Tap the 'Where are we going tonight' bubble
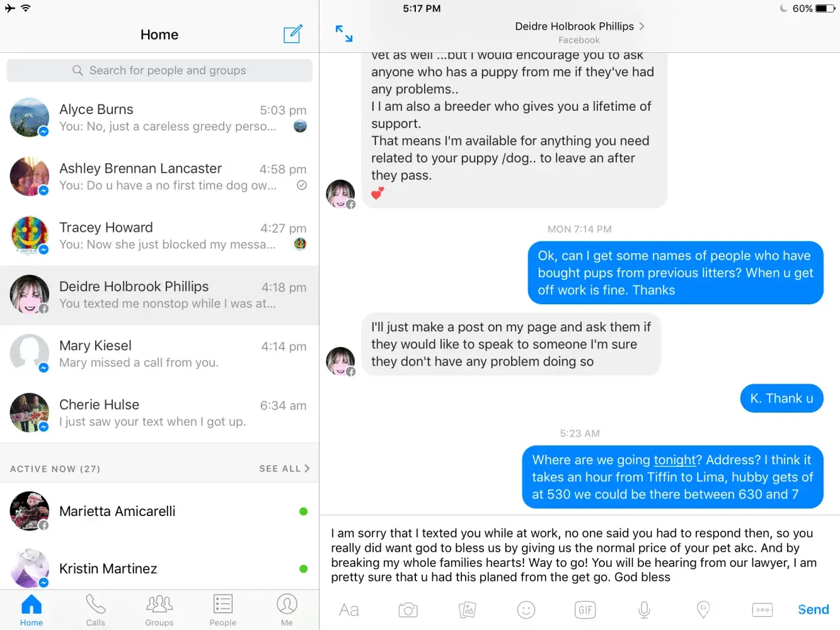 (673, 477)
